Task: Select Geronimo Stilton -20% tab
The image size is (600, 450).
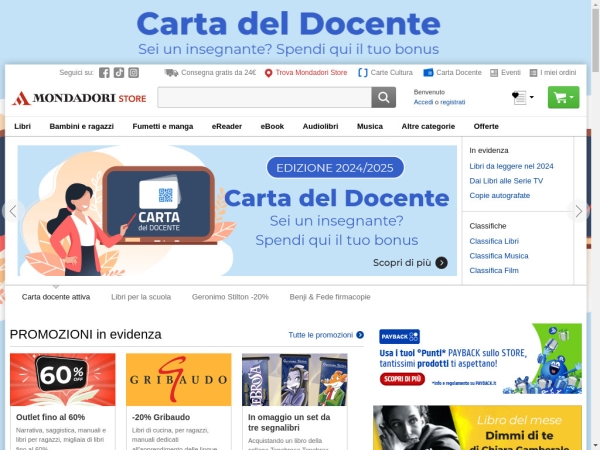Action: tap(230, 297)
